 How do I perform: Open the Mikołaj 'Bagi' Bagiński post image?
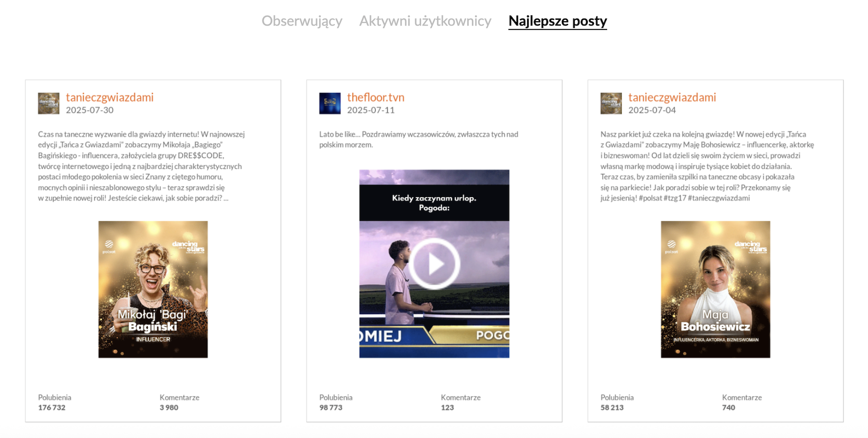(153, 289)
